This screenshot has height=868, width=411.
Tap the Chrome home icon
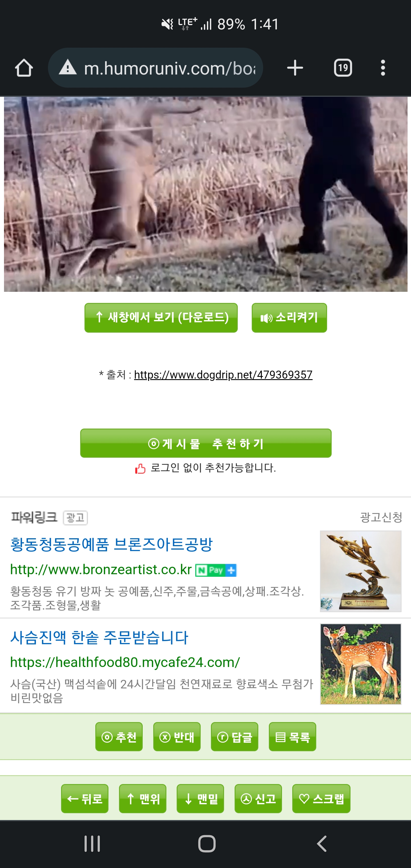24,68
